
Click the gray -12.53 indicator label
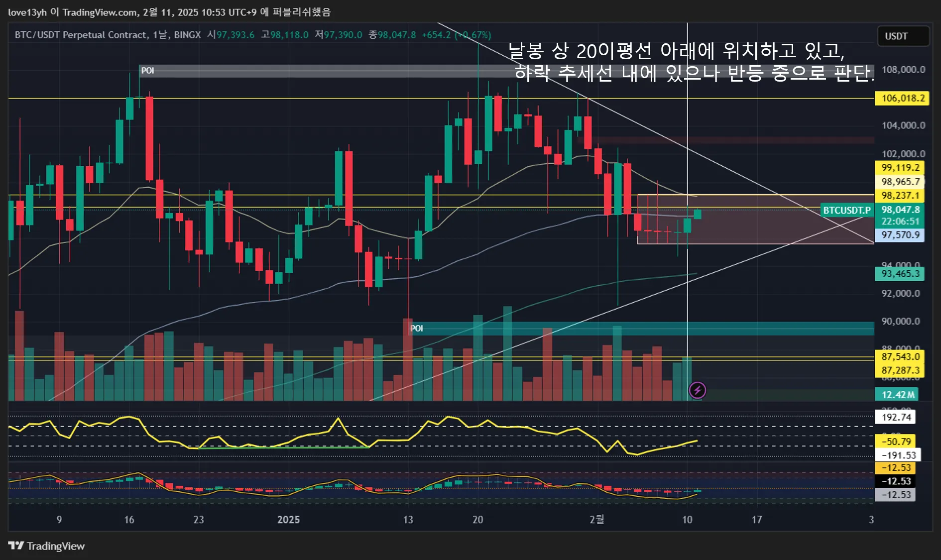point(896,495)
